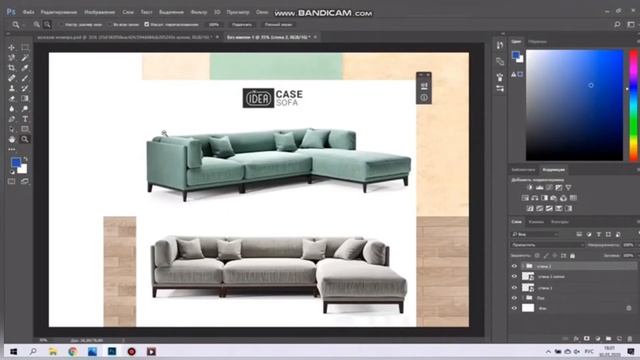Viewport: 640px width, 360px height.
Task: Click the 100% zoom button
Action: (214, 24)
